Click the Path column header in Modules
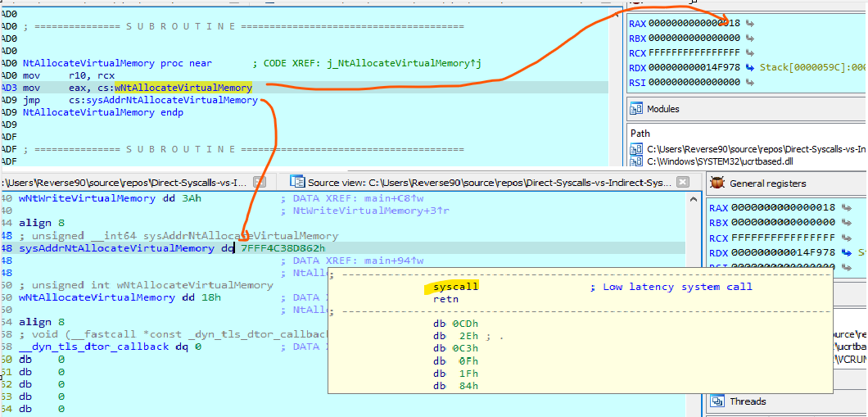 (641, 134)
